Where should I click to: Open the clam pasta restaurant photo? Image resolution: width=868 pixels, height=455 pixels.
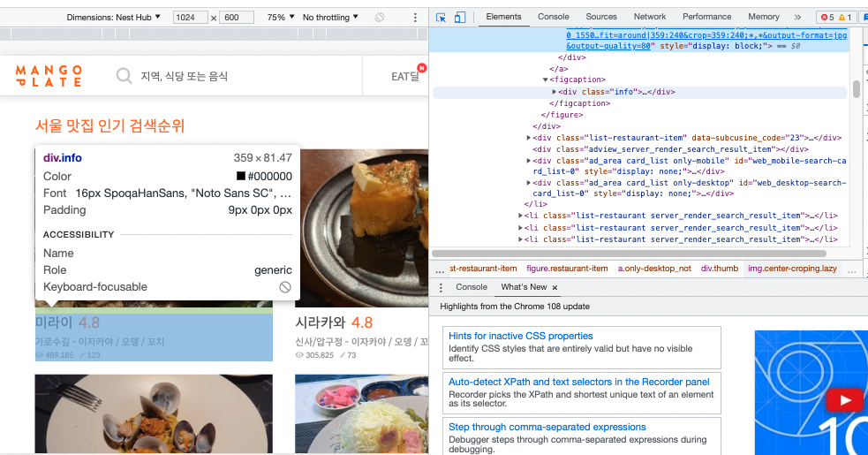[x=154, y=414]
